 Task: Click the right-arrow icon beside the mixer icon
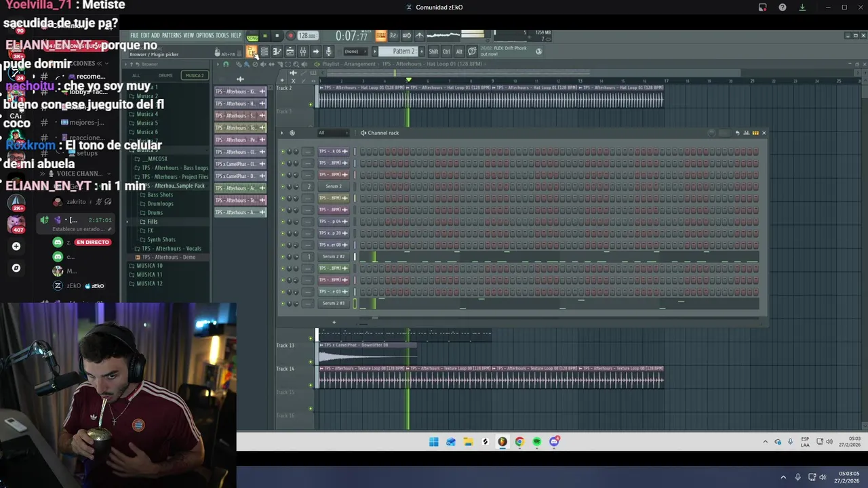[x=315, y=52]
